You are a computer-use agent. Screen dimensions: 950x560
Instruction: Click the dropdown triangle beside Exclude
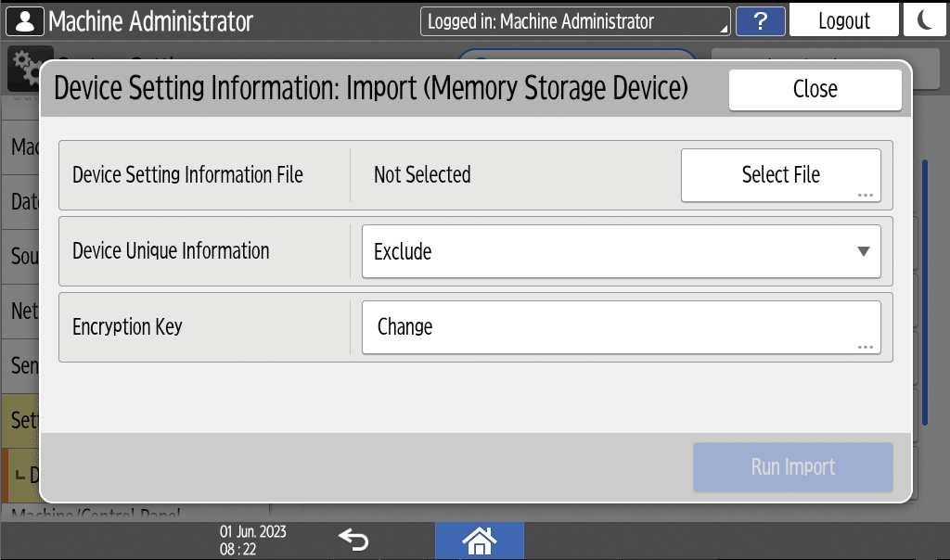coord(863,251)
